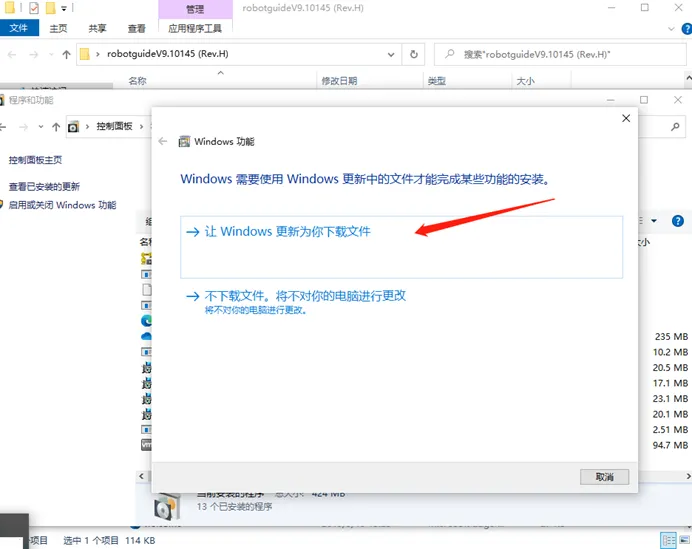Click Quick Access new folder icon
Image resolution: width=692 pixels, height=549 pixels.
point(50,8)
